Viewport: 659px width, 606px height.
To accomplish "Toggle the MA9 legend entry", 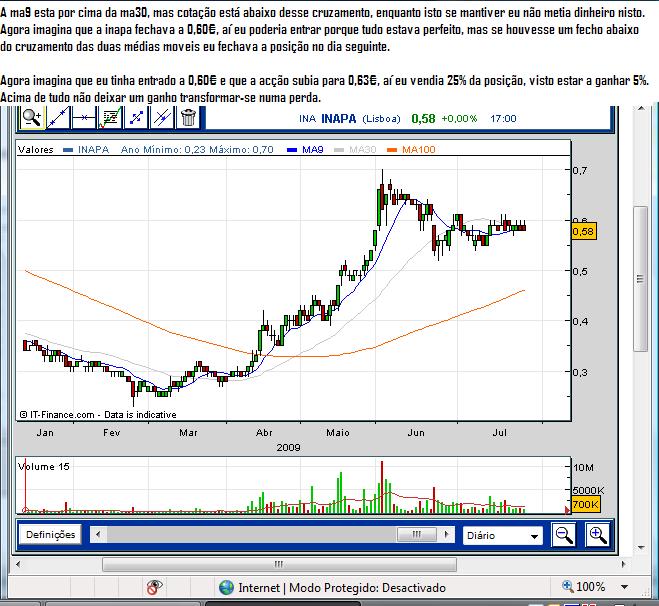I will pos(305,150).
